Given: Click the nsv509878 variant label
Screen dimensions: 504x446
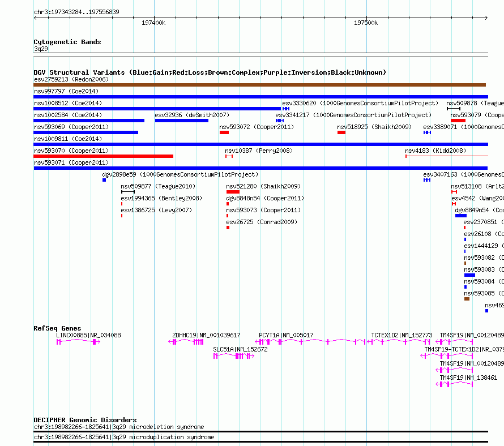Looking at the screenshot, I should click(x=475, y=103).
